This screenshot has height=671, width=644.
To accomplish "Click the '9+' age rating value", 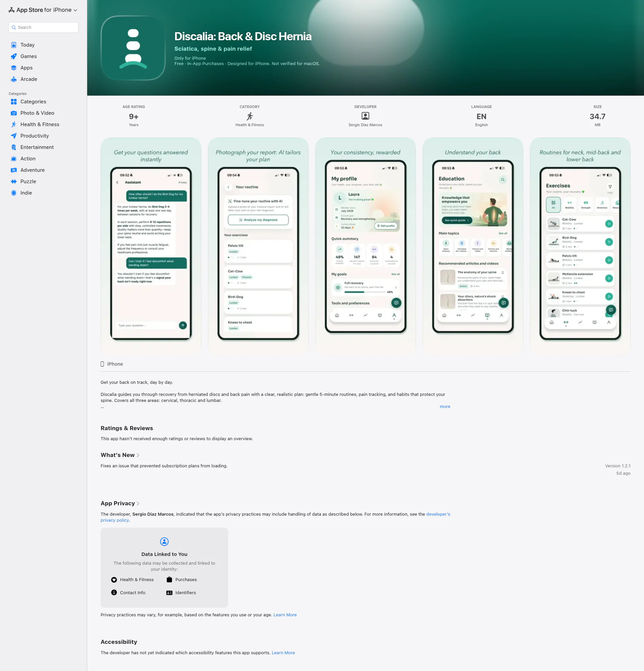I will [133, 116].
